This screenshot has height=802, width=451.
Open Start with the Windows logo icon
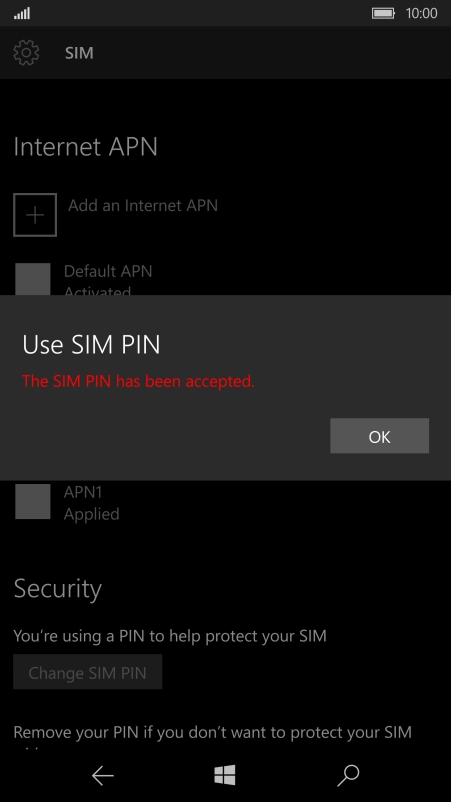pos(225,775)
